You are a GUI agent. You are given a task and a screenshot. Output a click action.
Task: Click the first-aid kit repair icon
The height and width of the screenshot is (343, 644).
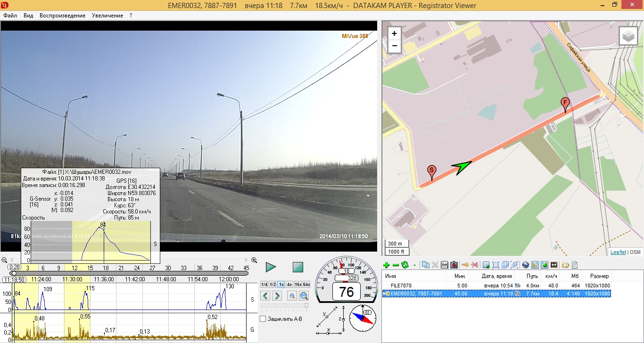click(454, 265)
